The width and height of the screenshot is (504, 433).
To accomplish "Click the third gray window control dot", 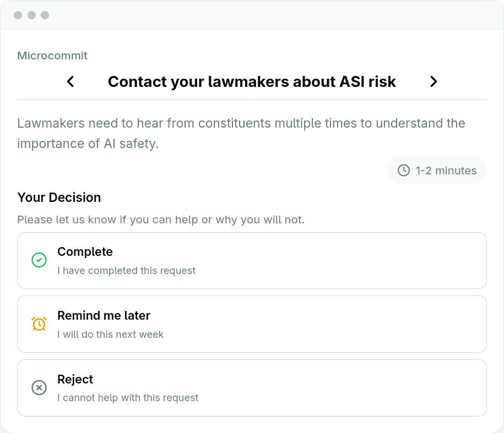I will click(x=45, y=15).
